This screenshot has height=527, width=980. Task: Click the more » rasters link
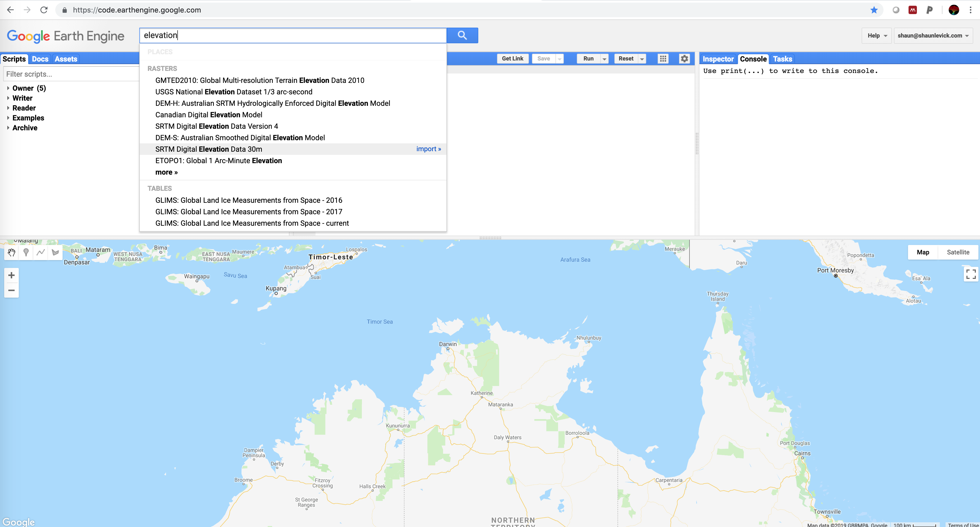point(166,172)
